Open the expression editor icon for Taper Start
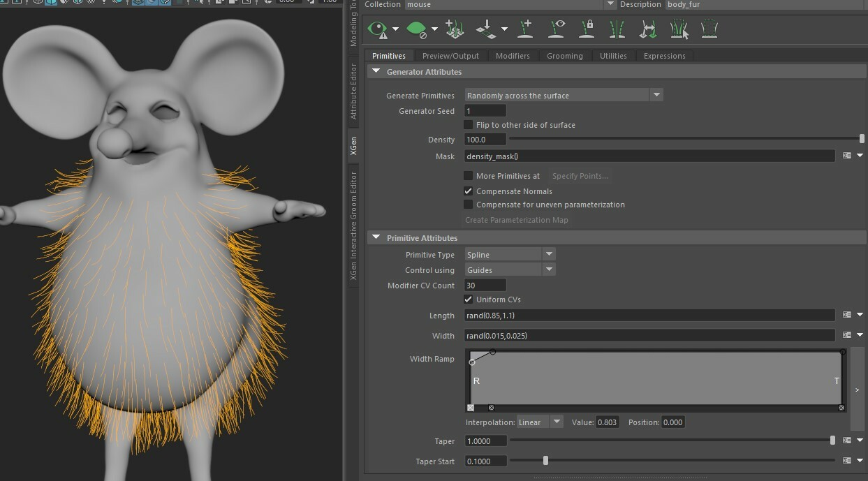Viewport: 868px width, 481px height. pyautogui.click(x=847, y=461)
